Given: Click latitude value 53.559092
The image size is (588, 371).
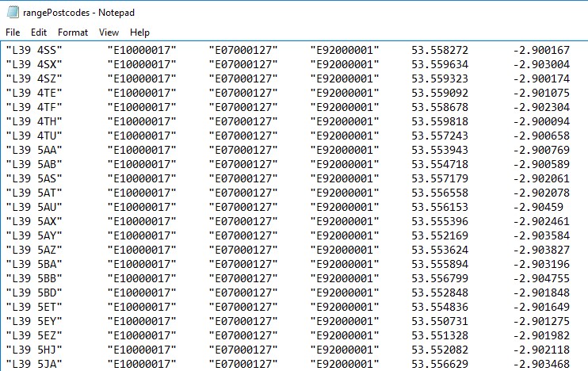Looking at the screenshot, I should [x=440, y=93].
